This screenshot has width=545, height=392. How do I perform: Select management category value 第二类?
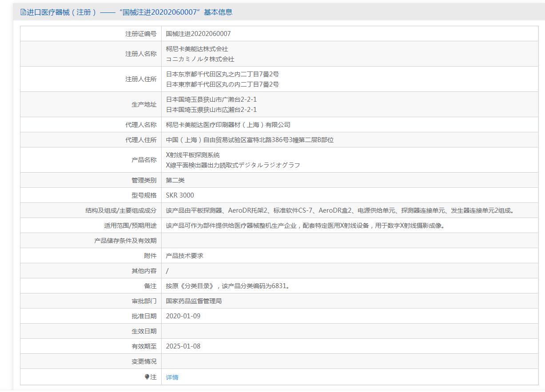175,180
